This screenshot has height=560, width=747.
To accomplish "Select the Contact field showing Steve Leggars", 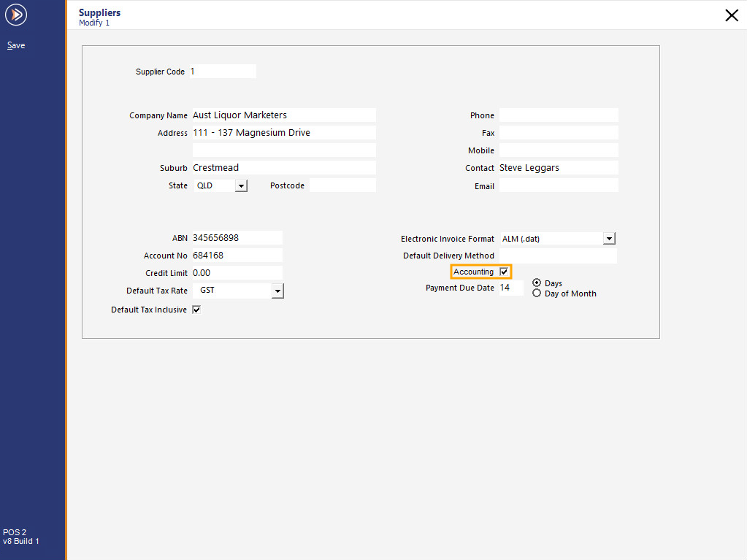I will [558, 167].
